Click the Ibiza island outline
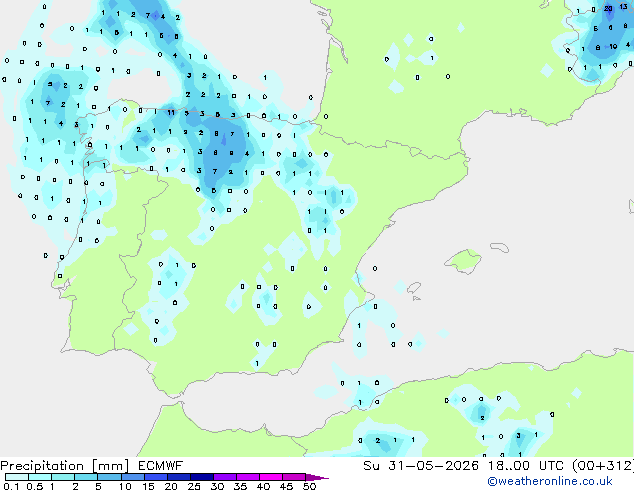 point(414,288)
